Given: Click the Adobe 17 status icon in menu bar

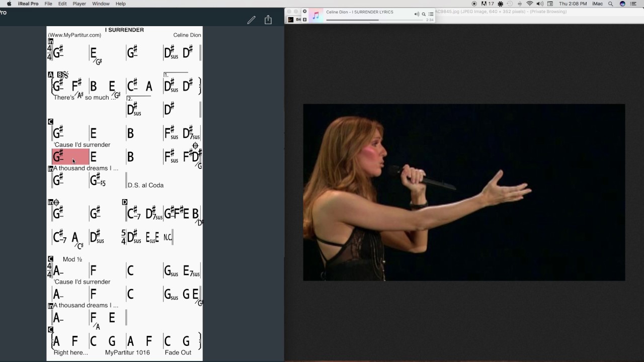Looking at the screenshot, I should [x=488, y=4].
